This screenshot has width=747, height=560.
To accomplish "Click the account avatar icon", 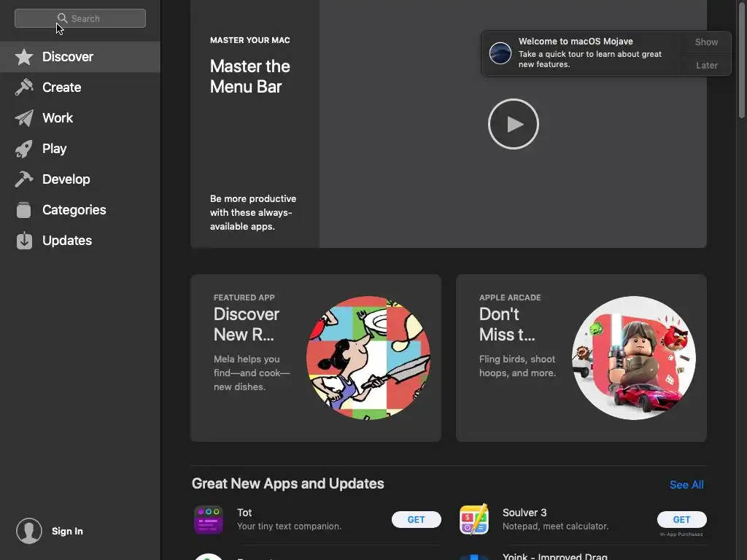I will point(29,531).
